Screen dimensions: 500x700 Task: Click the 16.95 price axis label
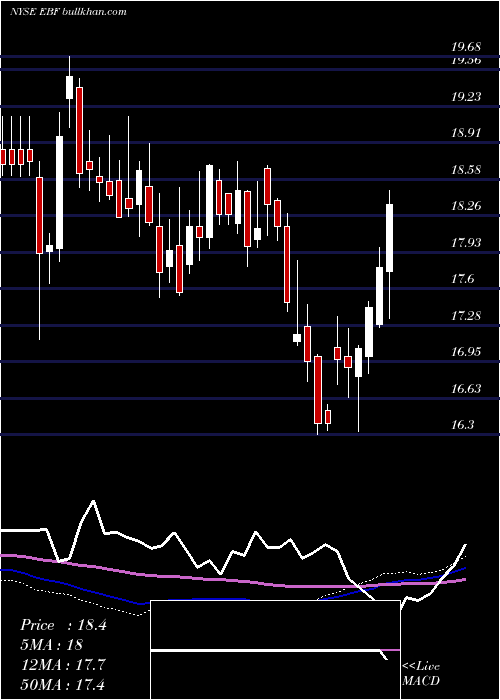(466, 352)
